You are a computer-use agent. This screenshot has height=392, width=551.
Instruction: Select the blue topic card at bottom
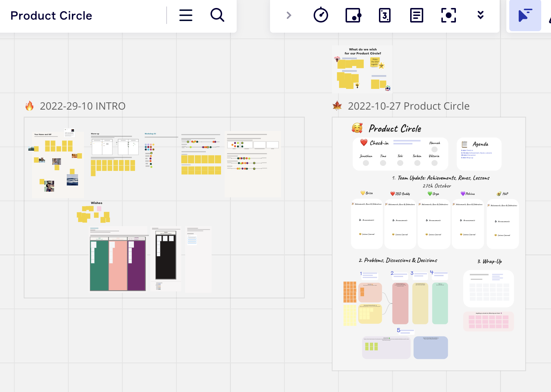[430, 347]
